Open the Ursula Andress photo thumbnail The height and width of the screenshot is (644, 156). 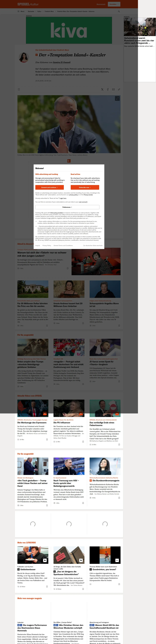[x=69, y=289]
